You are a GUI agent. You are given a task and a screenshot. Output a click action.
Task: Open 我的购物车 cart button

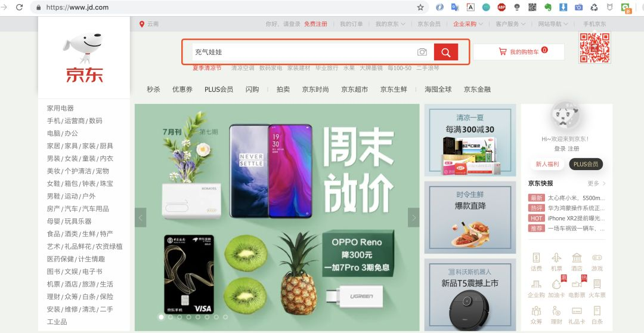point(519,52)
